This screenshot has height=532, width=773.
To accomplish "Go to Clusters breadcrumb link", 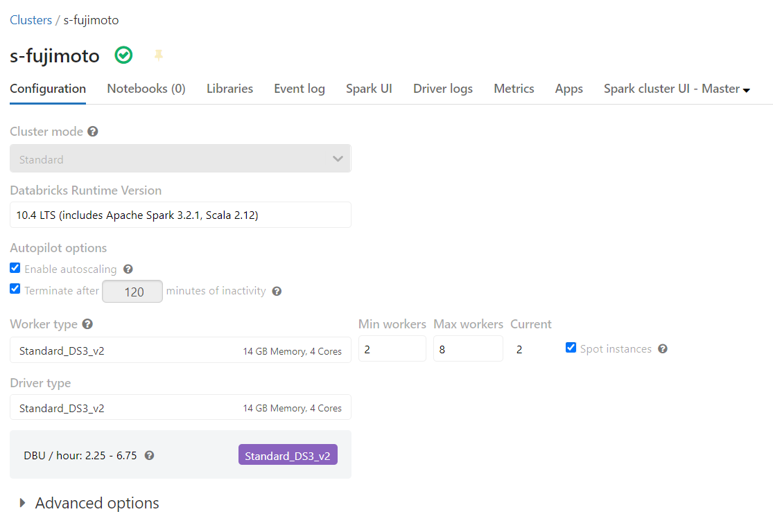I will coord(31,20).
